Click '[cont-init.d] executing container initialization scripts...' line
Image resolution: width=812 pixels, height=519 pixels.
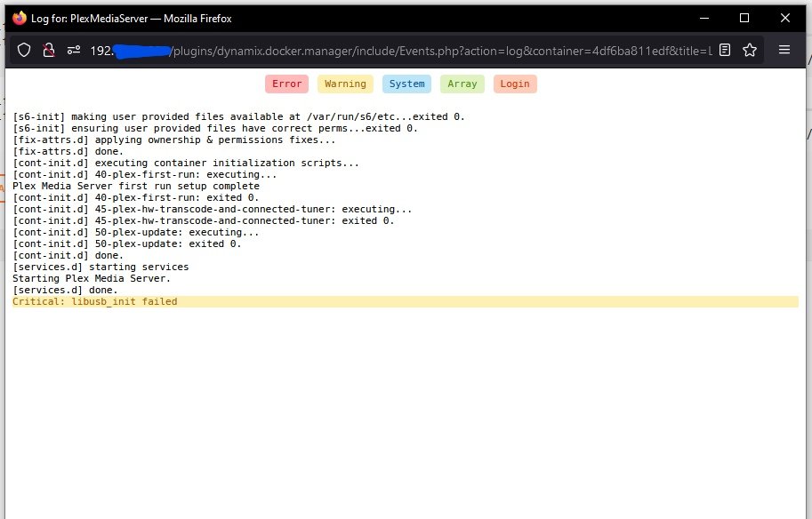point(186,163)
